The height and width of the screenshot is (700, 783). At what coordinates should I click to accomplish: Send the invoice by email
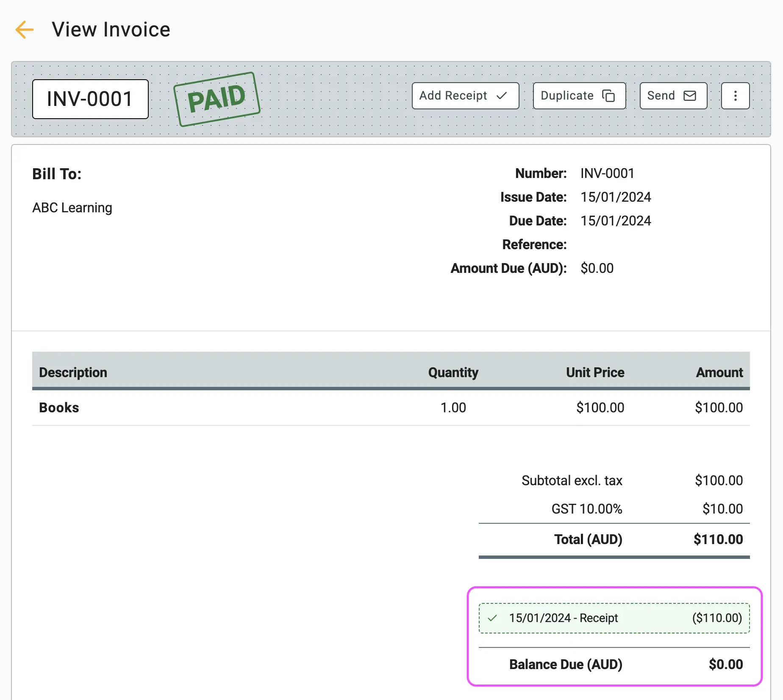click(x=673, y=96)
